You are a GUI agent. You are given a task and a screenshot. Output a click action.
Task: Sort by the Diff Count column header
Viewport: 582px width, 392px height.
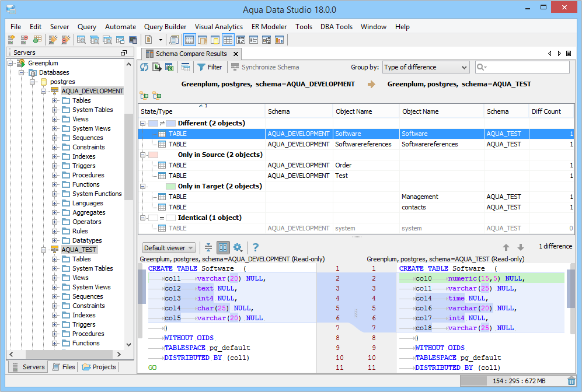pyautogui.click(x=551, y=111)
